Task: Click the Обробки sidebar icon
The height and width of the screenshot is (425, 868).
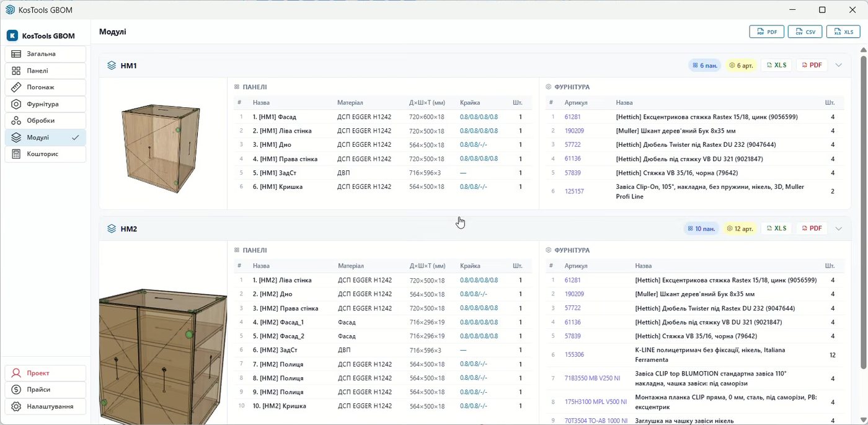Action: (x=16, y=121)
